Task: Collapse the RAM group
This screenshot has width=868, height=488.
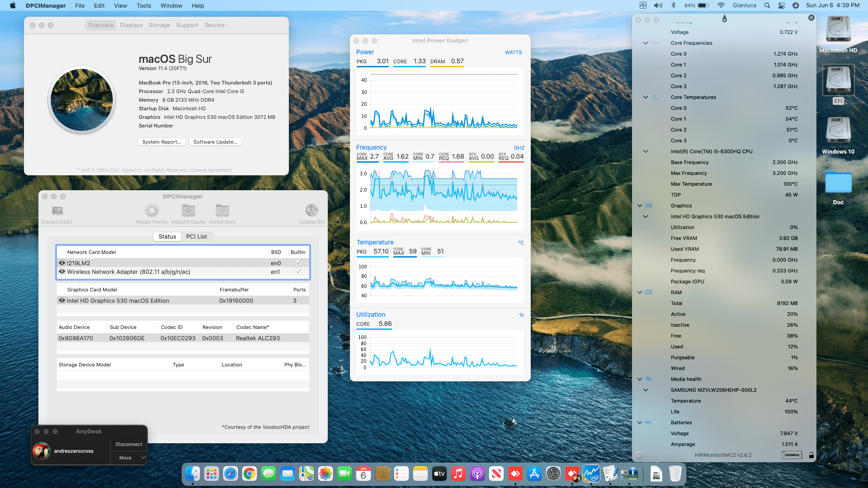Action: click(x=640, y=292)
